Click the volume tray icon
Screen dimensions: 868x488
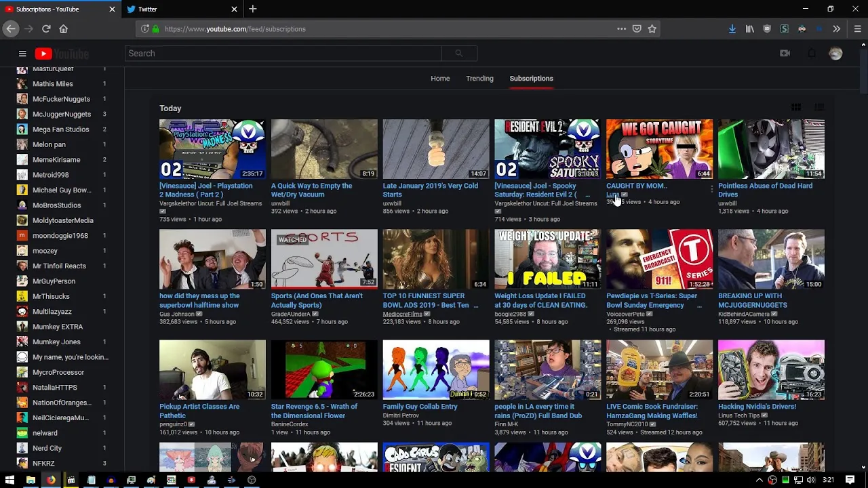[x=811, y=480]
